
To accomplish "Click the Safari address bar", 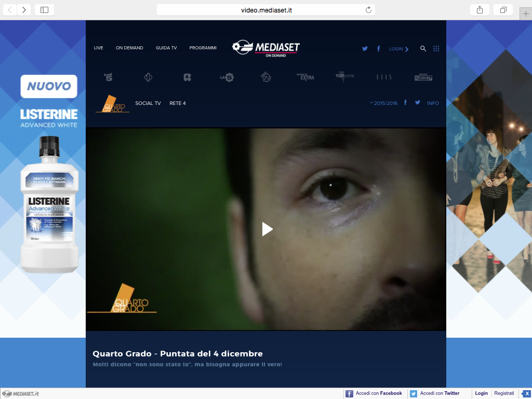I will 265,10.
